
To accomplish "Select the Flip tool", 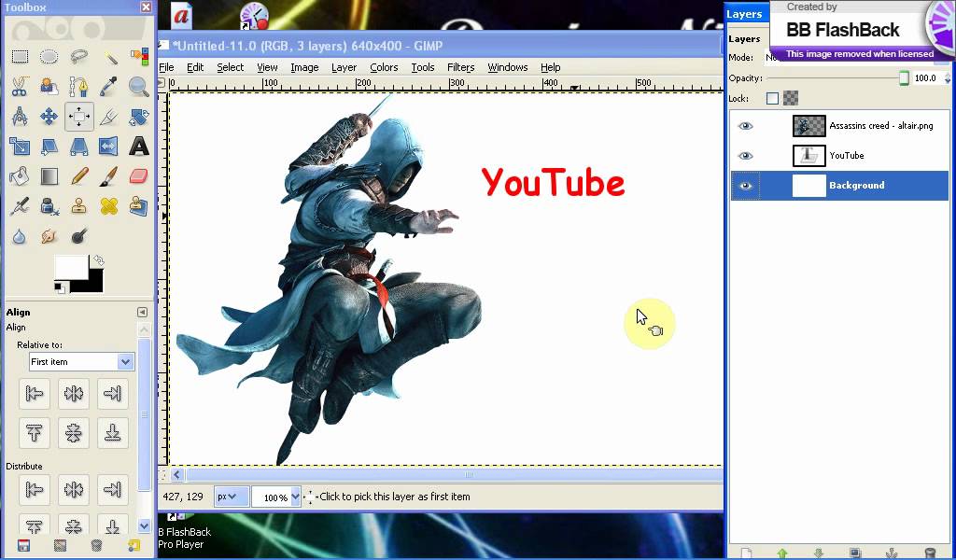I will tap(109, 147).
